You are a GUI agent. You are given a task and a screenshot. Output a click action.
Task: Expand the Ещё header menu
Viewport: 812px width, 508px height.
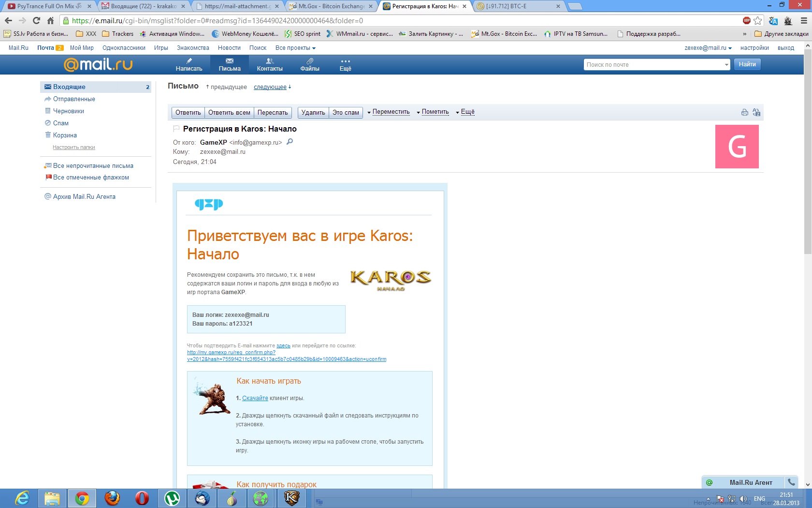pyautogui.click(x=345, y=64)
